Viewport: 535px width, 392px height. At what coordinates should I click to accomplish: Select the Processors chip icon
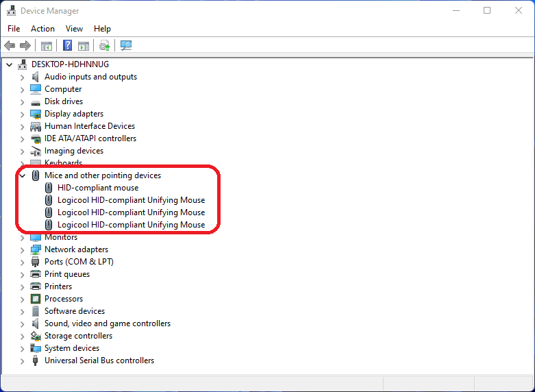point(36,299)
